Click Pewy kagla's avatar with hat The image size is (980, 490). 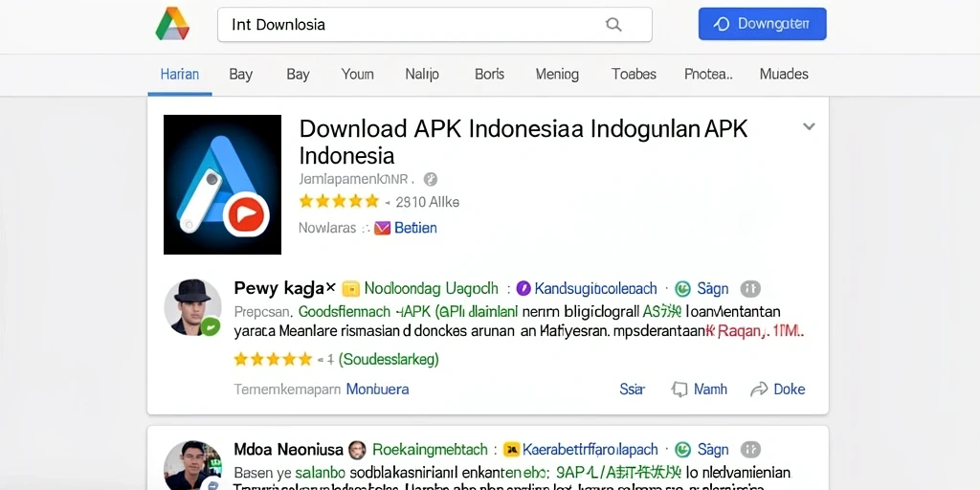click(x=192, y=307)
